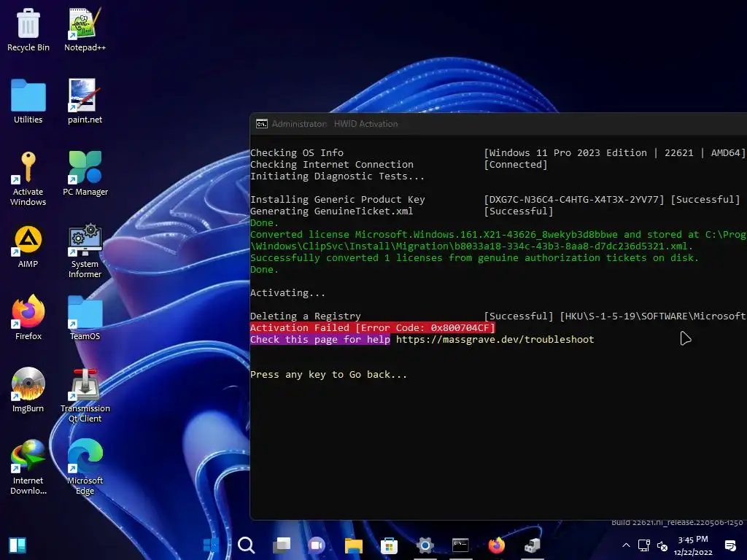Viewport: 747px width, 560px height.
Task: Open the installer app icon in taskbar
Action: (x=532, y=545)
